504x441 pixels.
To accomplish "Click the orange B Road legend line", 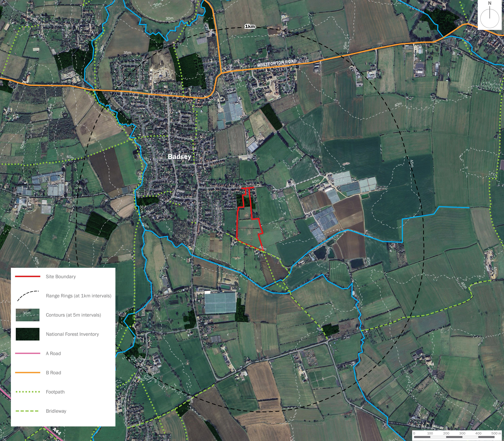I will coord(27,373).
